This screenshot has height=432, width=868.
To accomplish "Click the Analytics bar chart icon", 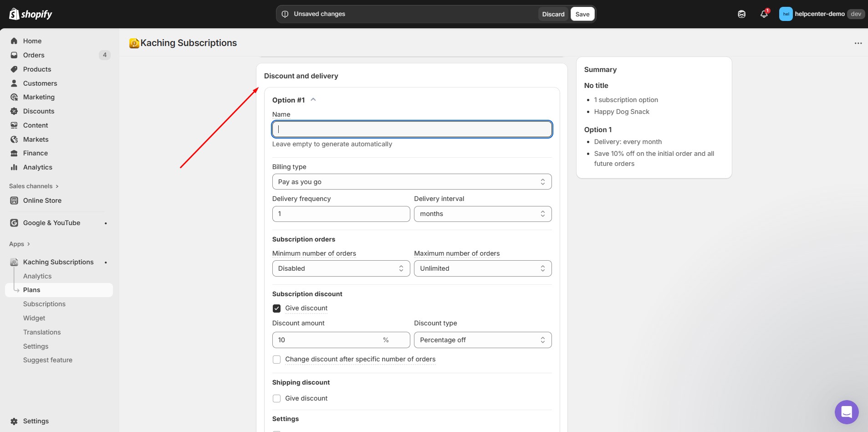I will coord(14,167).
